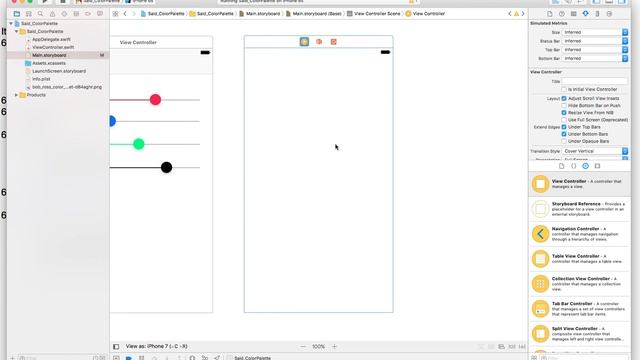This screenshot has width=640, height=360.
Task: Click the black slider thumb
Action: coord(166,167)
